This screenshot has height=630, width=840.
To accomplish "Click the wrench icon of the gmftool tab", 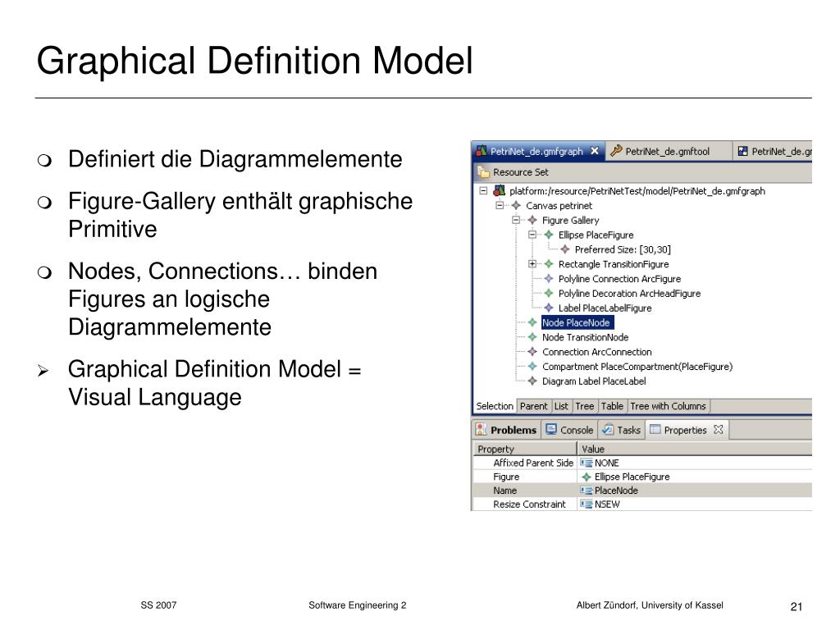I will [616, 151].
